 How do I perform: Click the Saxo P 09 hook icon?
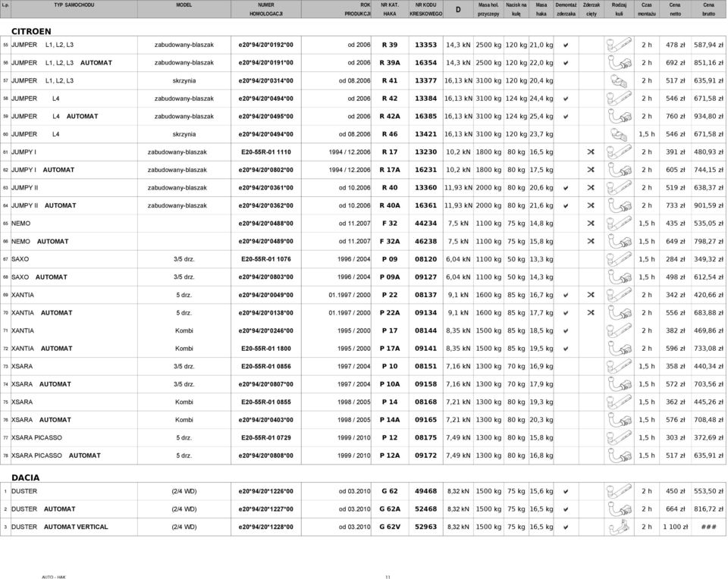[x=619, y=259]
